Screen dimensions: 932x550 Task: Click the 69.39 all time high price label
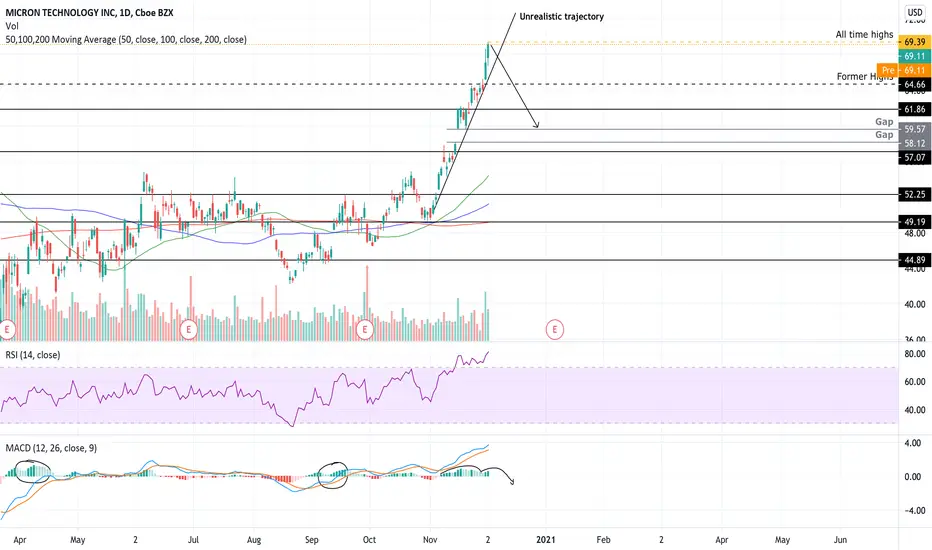click(915, 42)
